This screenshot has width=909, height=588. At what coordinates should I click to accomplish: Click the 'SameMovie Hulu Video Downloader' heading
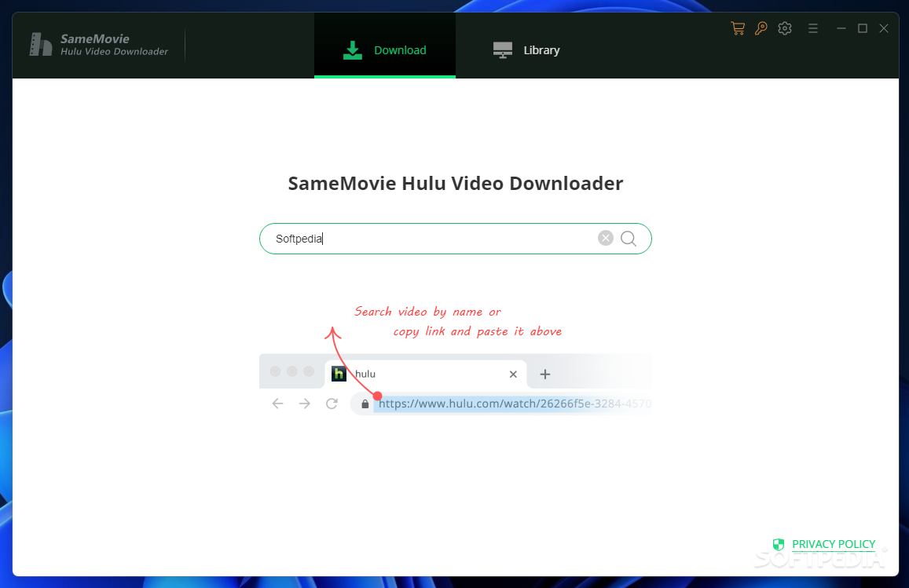(455, 183)
